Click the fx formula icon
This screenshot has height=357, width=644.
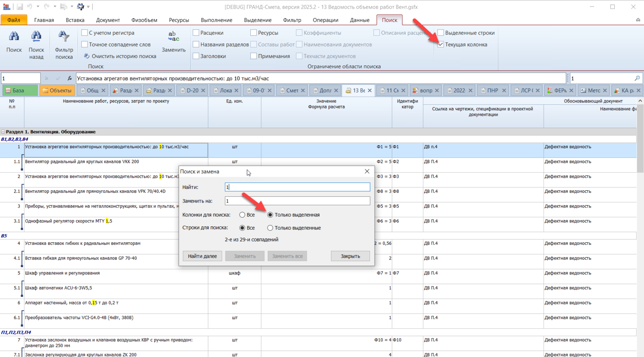pos(70,78)
